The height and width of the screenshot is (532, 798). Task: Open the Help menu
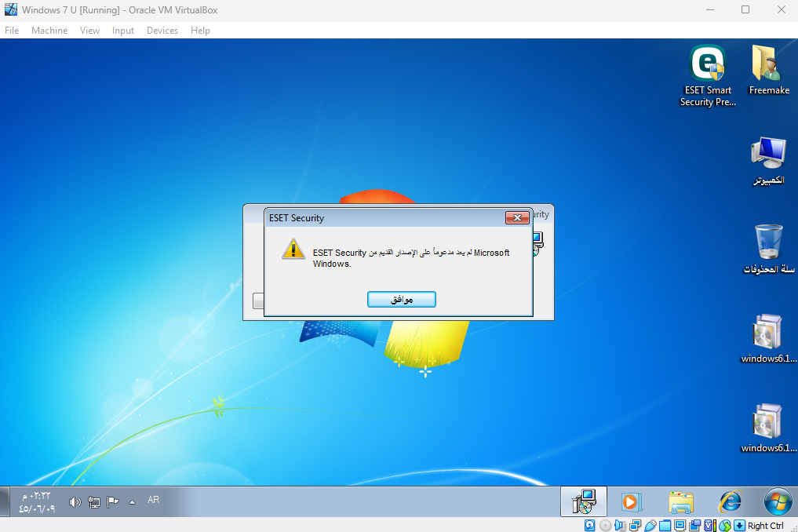201,31
